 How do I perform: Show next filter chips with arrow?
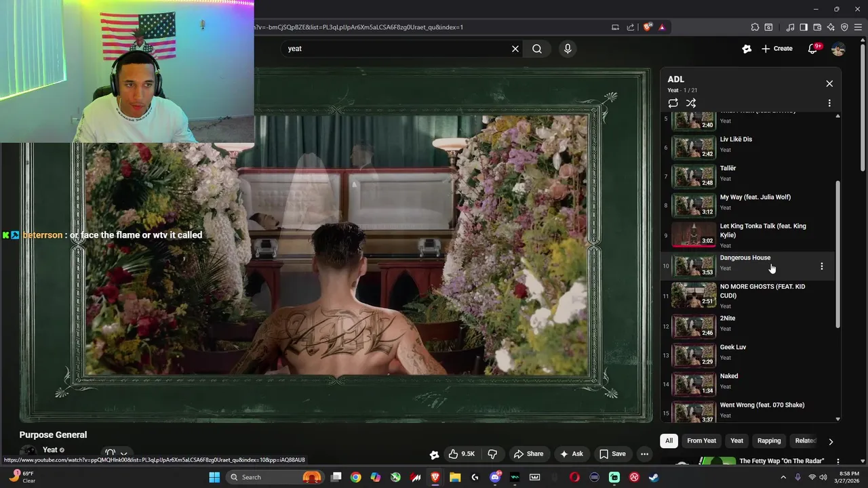click(831, 441)
